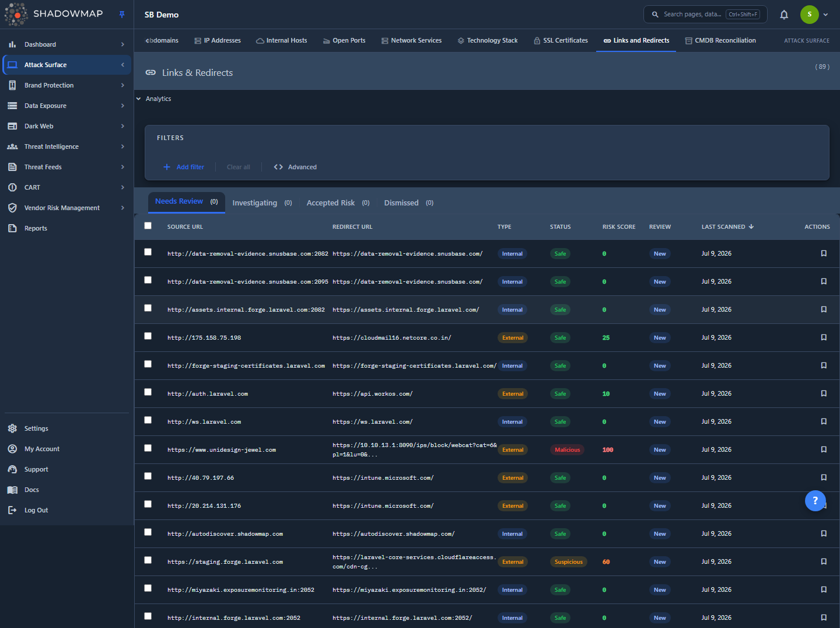Open Reports page
840x628 pixels.
(x=66, y=228)
